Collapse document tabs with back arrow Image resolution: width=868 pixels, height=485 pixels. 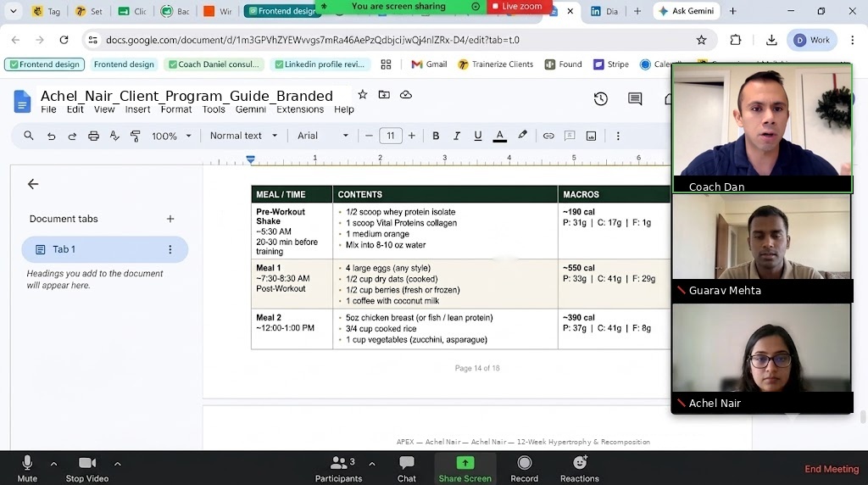click(33, 184)
